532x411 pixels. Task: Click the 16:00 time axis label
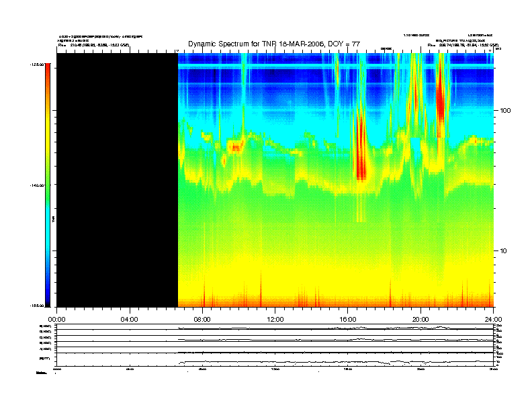348,320
